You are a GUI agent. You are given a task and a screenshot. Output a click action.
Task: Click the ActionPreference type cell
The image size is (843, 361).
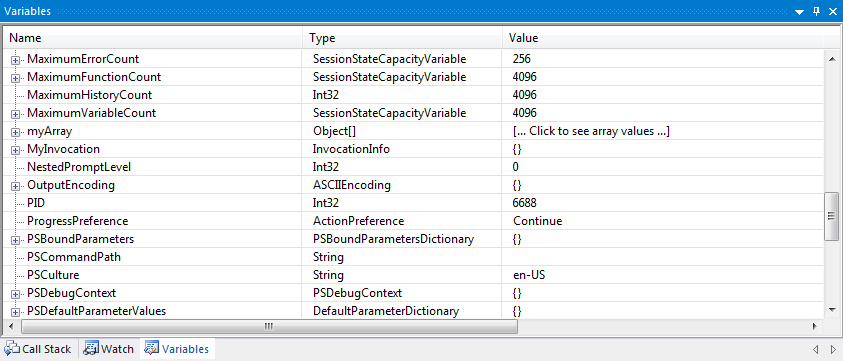point(359,221)
